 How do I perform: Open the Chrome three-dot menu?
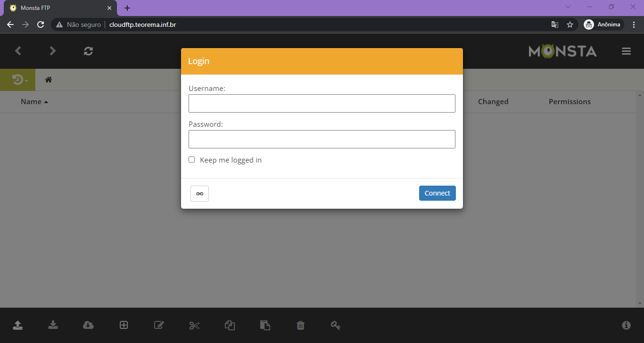634,24
